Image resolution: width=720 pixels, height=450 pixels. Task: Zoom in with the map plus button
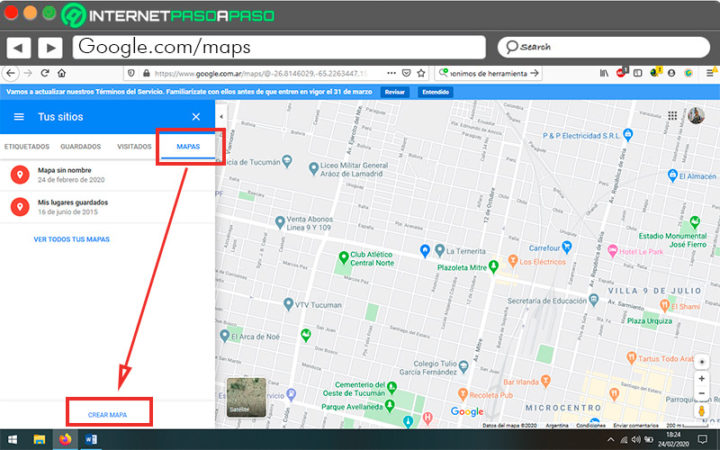702,378
